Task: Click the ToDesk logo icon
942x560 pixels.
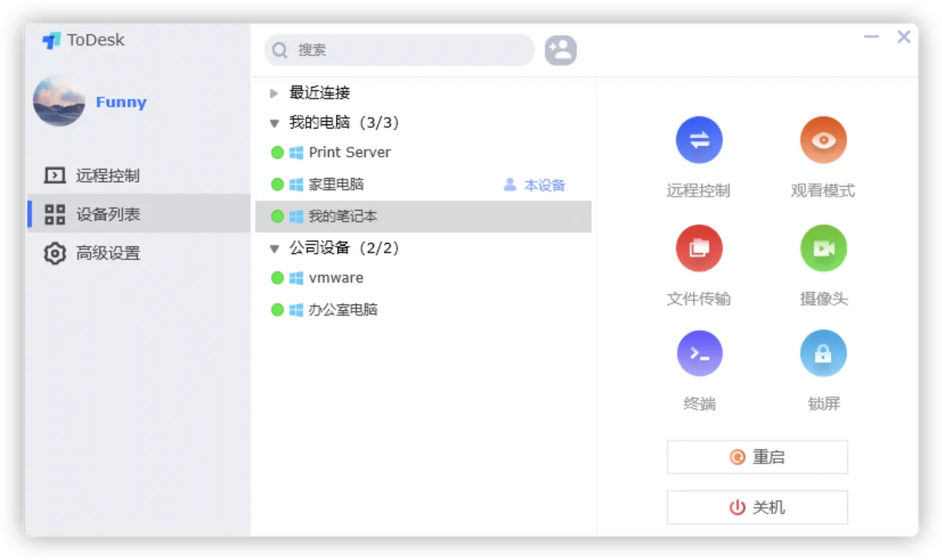Action: coord(51,40)
